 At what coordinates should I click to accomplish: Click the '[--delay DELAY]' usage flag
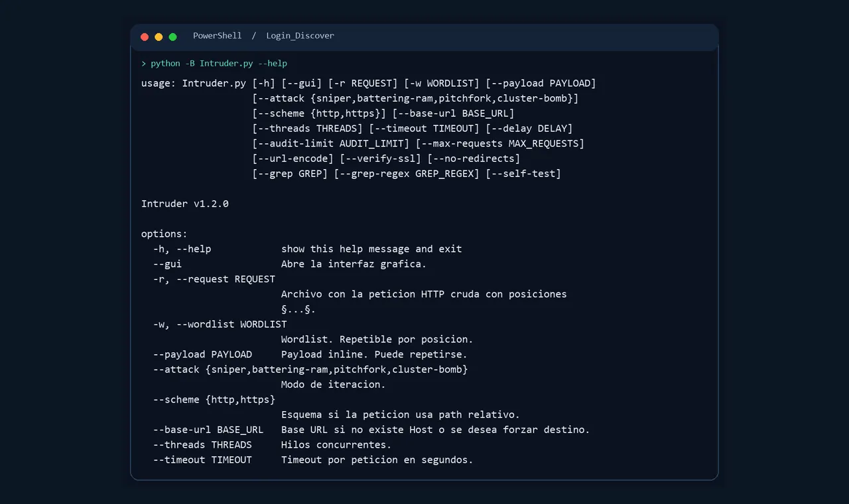click(x=529, y=129)
